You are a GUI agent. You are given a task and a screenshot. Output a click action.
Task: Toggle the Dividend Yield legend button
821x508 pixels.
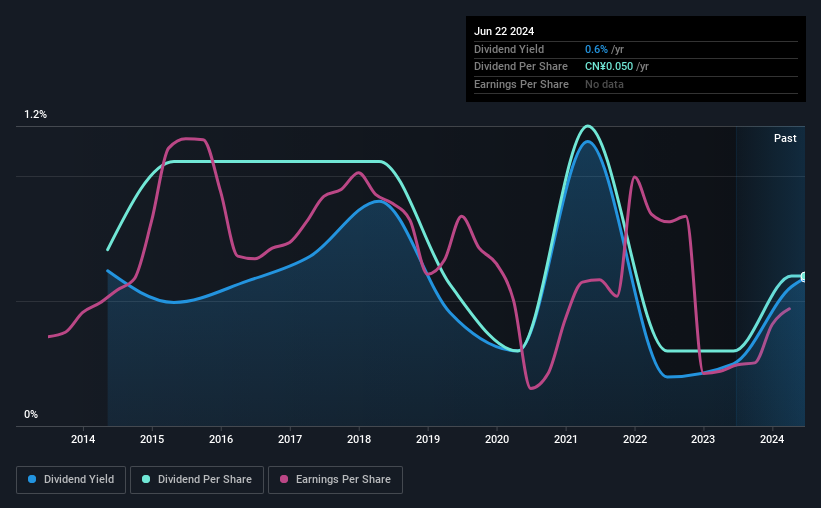coord(71,480)
